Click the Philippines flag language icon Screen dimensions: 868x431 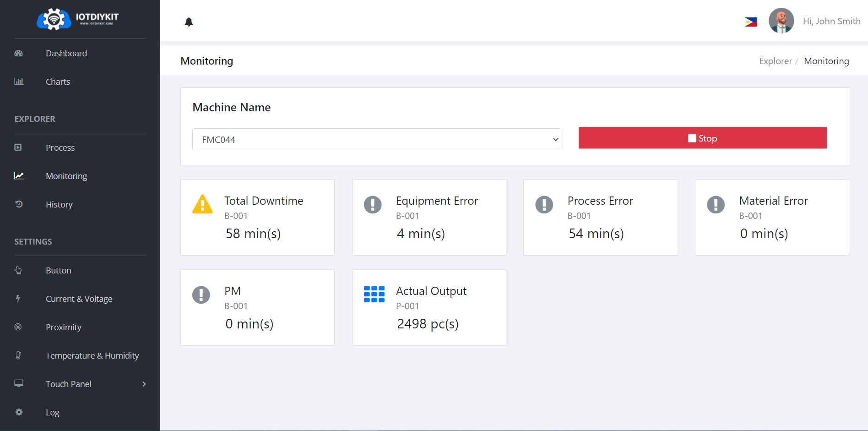(x=751, y=22)
